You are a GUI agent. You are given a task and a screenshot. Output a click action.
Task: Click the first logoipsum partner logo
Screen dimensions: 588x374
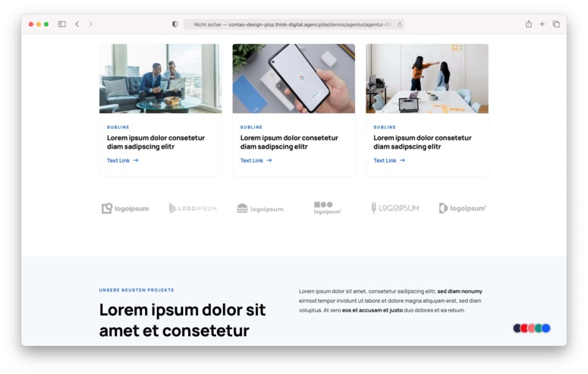[125, 208]
